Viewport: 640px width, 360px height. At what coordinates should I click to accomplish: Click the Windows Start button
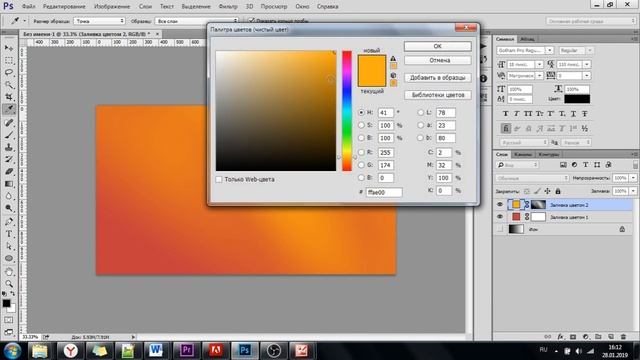click(x=12, y=351)
